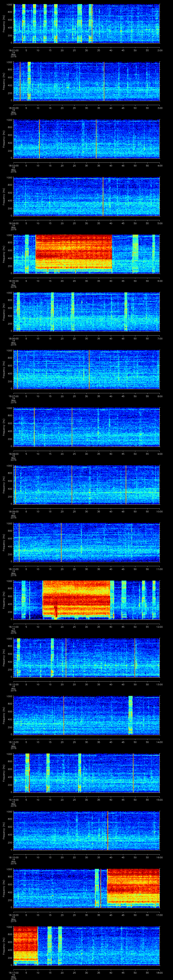Select the spectrogram panel starting at 18:12:00
173x980 pixels.
point(87,657)
